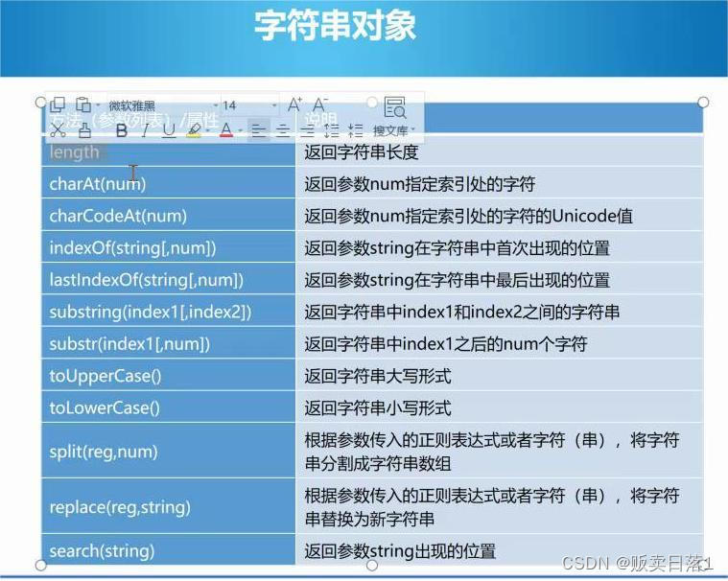Screen dimensions: 728x581
Task: Click the 返回参数string出现的位置 cell
Action: tap(499, 550)
